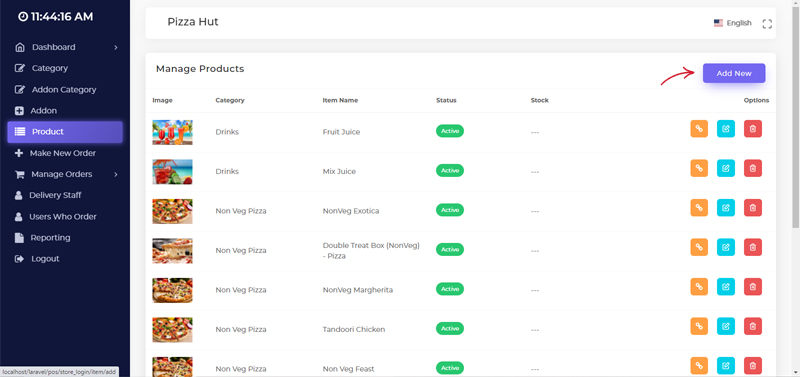800x377 pixels.
Task: Click the Active badge for NonVeg Margherita
Action: point(449,289)
